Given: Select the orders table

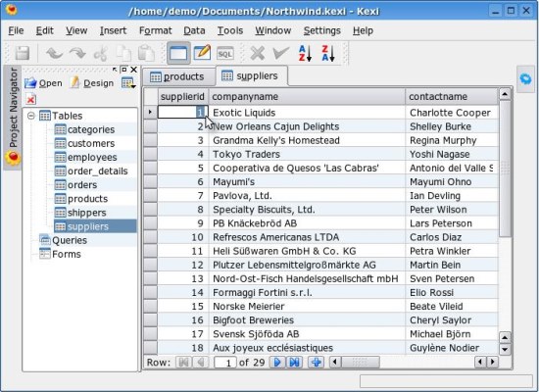Looking at the screenshot, I should tap(82, 185).
